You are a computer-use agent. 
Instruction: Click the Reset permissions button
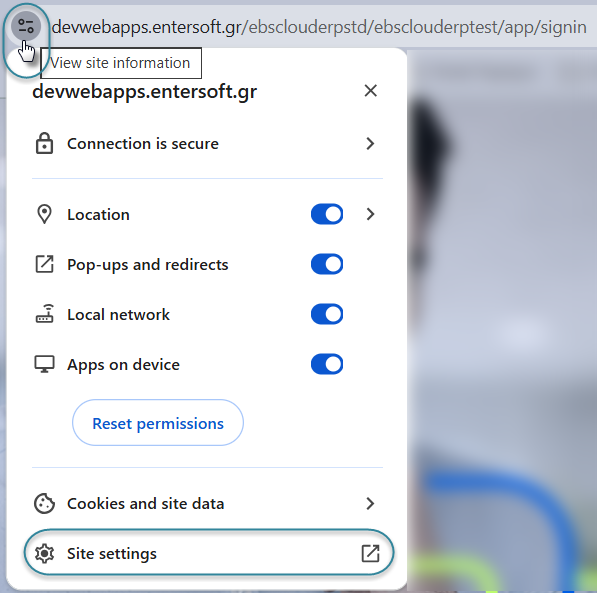(x=158, y=423)
